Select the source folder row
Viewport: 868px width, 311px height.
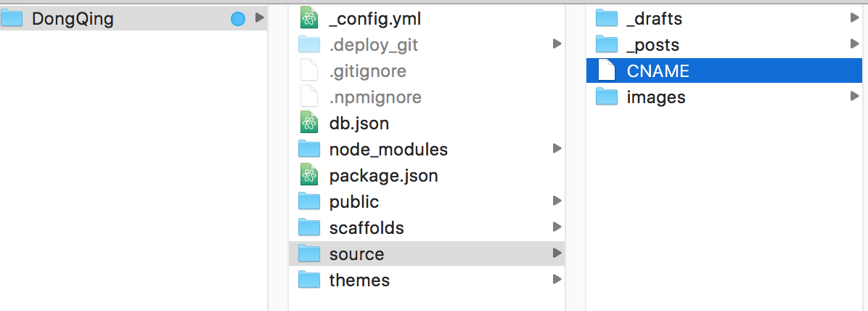tap(427, 254)
